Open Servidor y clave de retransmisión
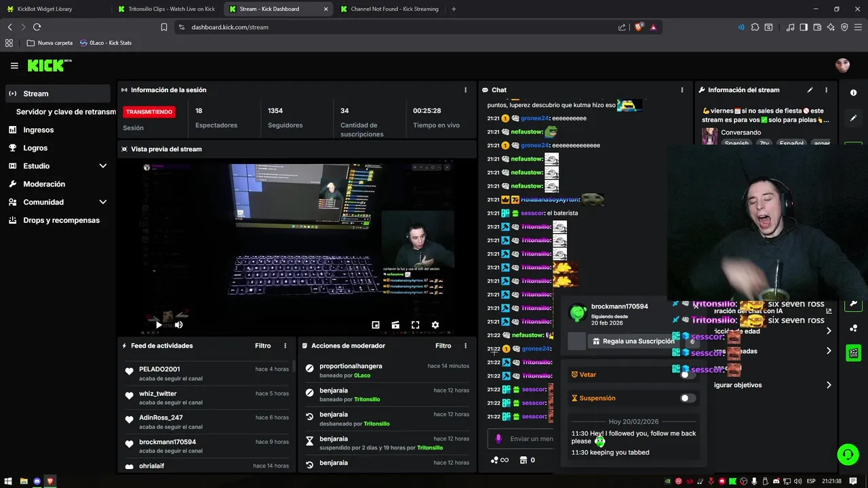 [66, 112]
